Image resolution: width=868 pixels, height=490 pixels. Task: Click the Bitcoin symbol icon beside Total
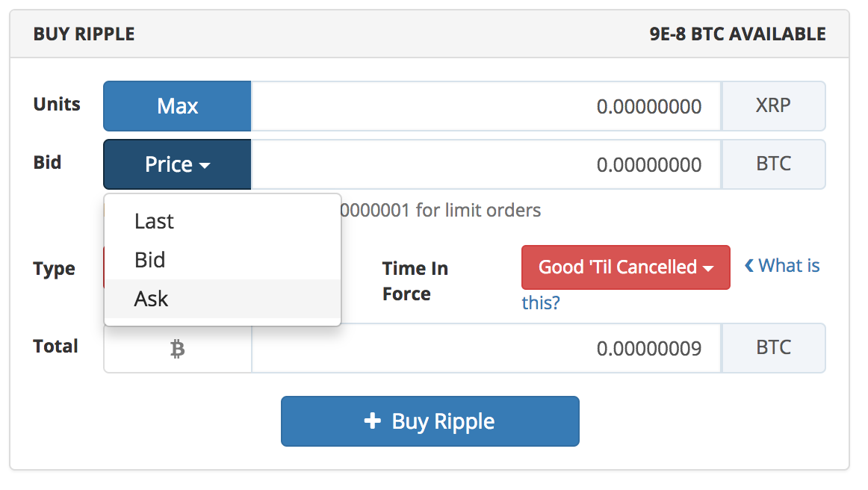[x=177, y=349]
